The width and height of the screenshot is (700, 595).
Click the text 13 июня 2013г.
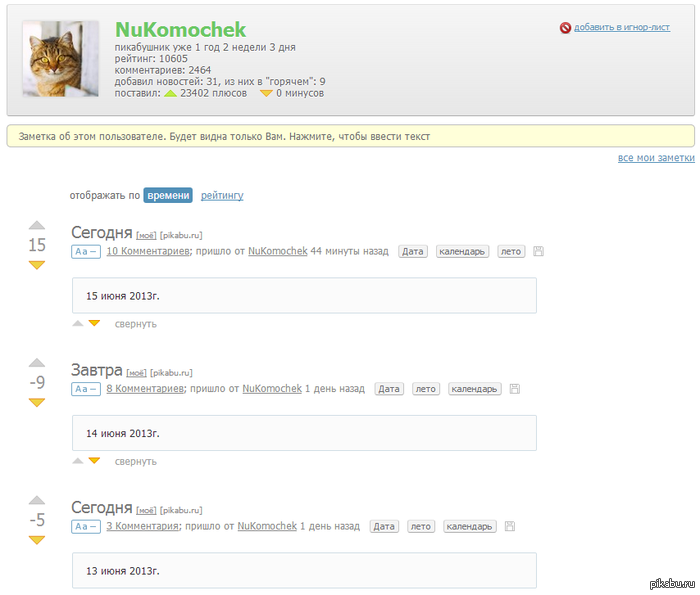click(x=123, y=571)
